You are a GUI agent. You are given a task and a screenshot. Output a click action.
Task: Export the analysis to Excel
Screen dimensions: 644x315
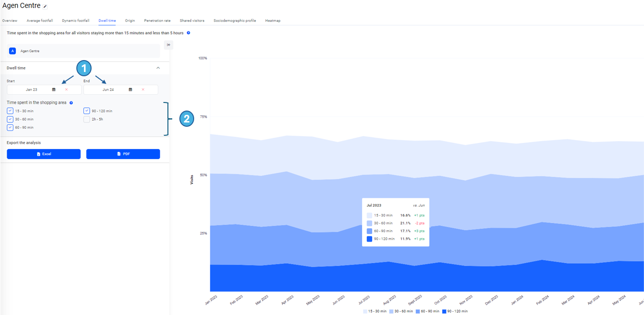click(43, 154)
